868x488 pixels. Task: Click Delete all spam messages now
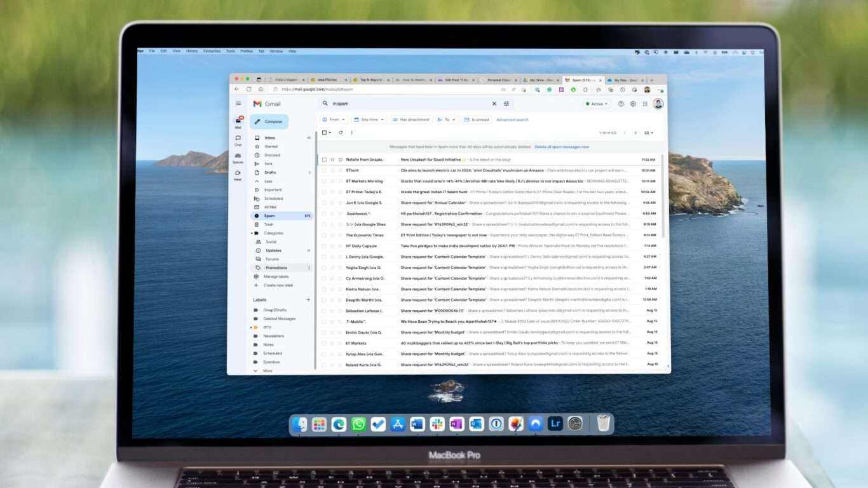click(562, 147)
